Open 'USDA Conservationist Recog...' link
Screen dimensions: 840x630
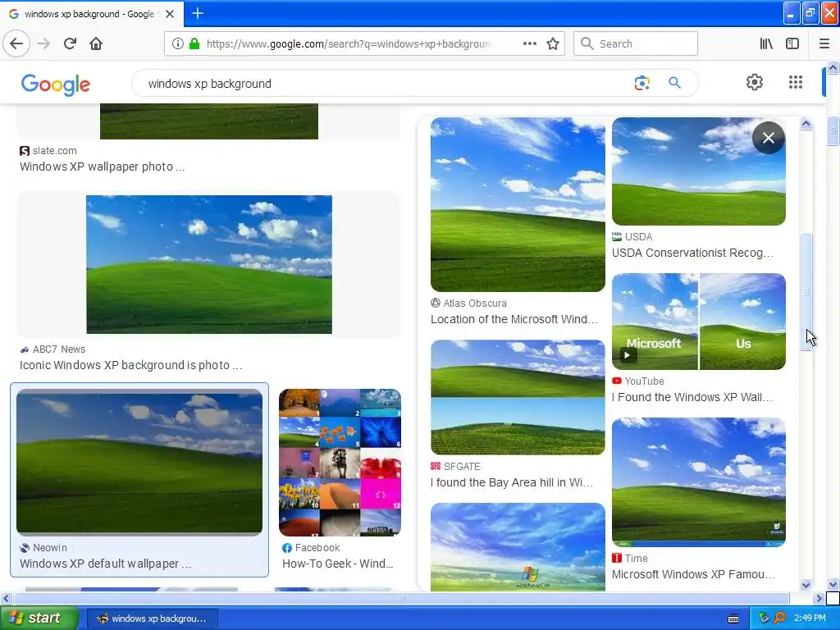(692, 253)
